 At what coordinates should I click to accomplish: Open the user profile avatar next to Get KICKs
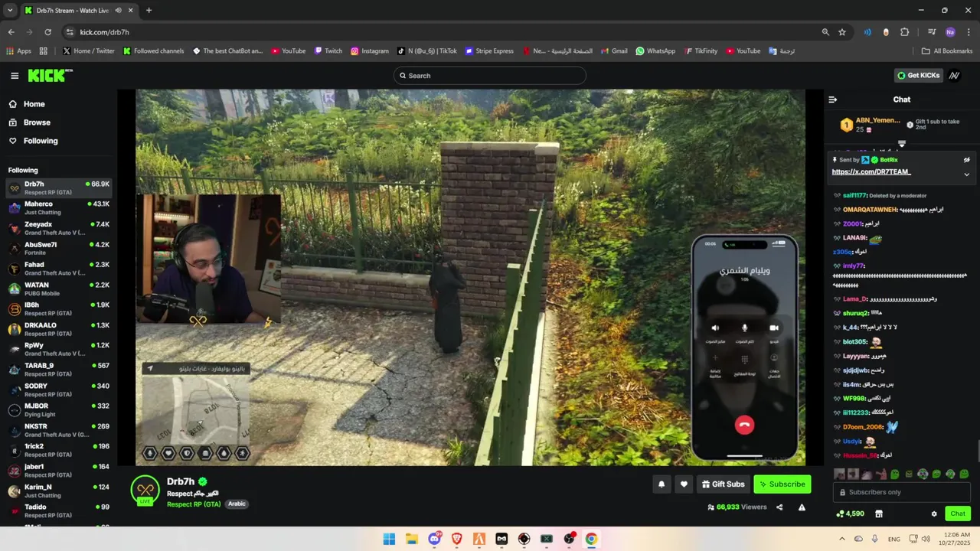coord(955,76)
